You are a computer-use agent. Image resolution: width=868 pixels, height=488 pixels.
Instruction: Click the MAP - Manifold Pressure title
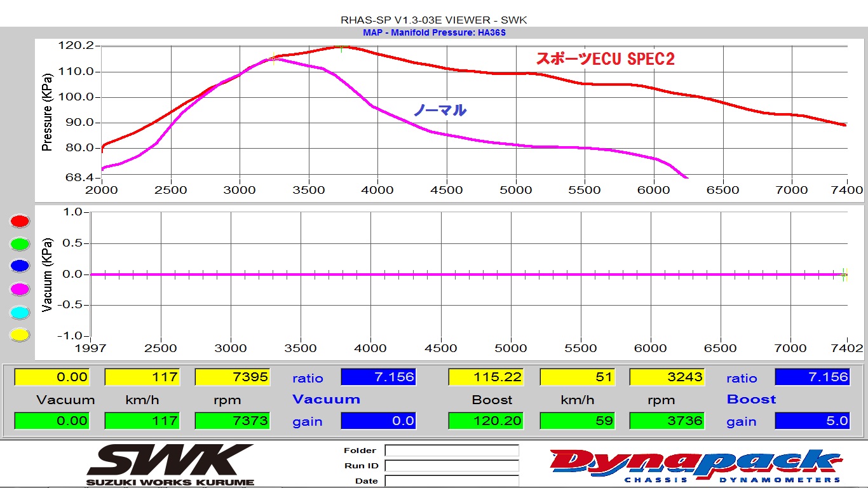tap(434, 32)
